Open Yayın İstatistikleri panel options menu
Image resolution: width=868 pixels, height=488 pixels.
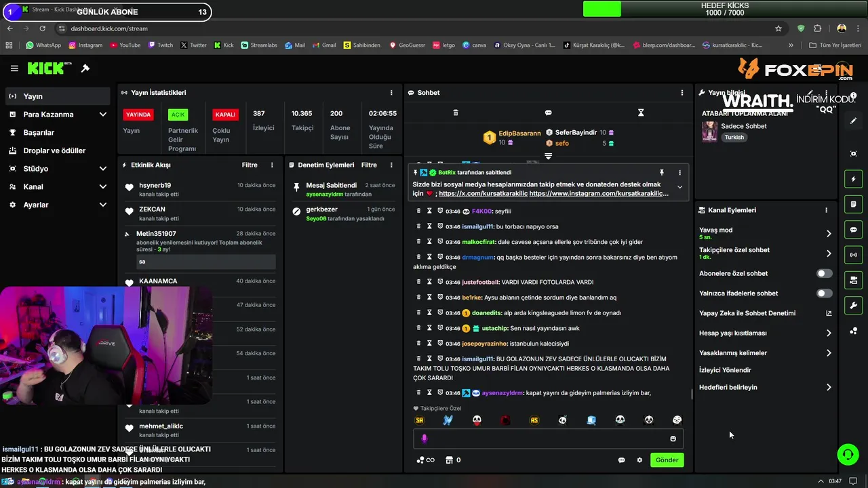pos(391,93)
